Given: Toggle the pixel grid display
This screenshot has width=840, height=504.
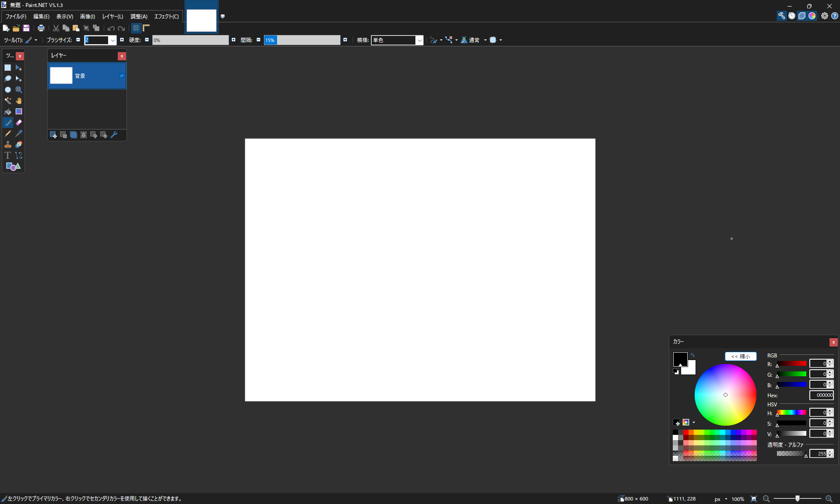Looking at the screenshot, I should click(136, 28).
